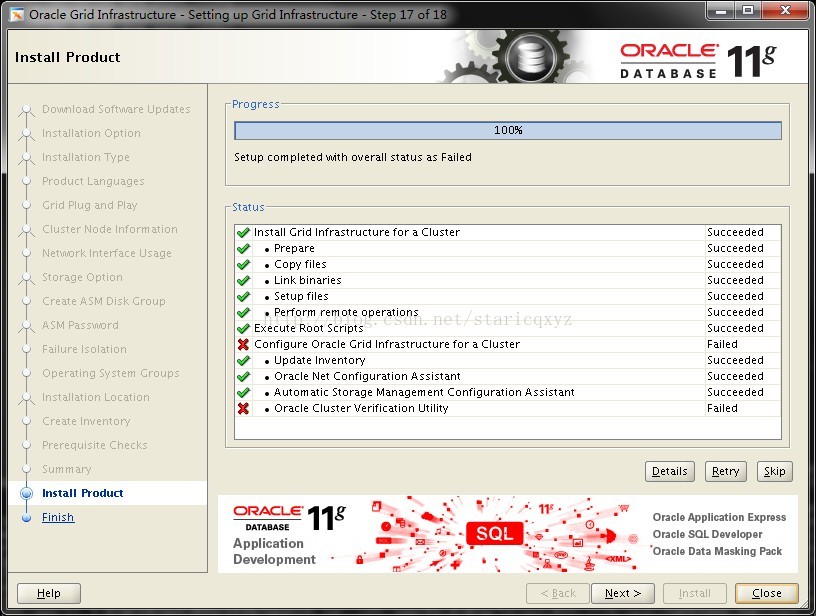Click green check beside Setup files
The height and width of the screenshot is (616, 816).
(243, 297)
